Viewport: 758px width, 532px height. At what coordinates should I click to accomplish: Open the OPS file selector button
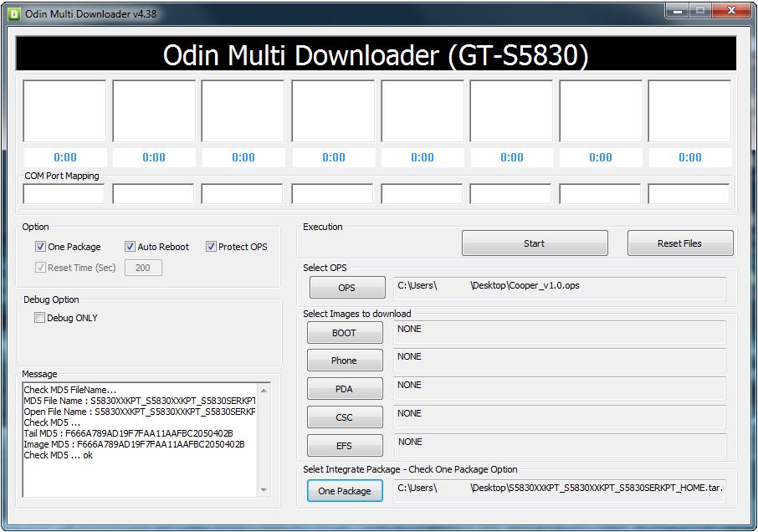[347, 288]
